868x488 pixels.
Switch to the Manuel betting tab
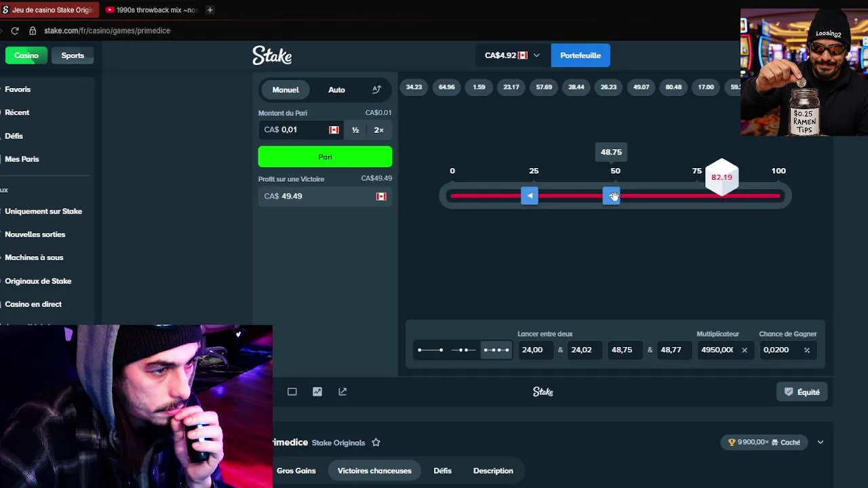click(285, 89)
